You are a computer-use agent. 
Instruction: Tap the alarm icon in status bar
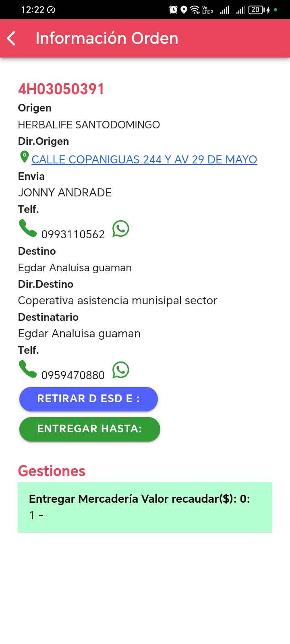tap(173, 10)
